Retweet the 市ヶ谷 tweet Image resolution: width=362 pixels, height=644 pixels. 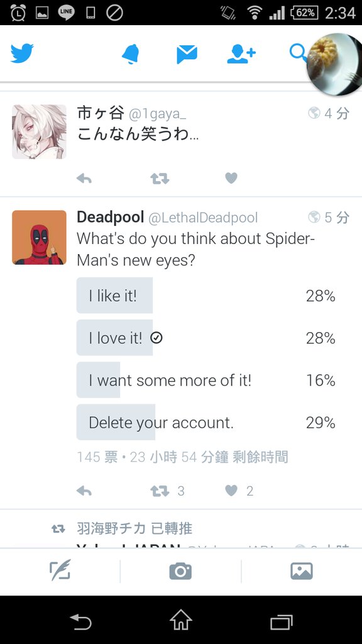click(160, 178)
